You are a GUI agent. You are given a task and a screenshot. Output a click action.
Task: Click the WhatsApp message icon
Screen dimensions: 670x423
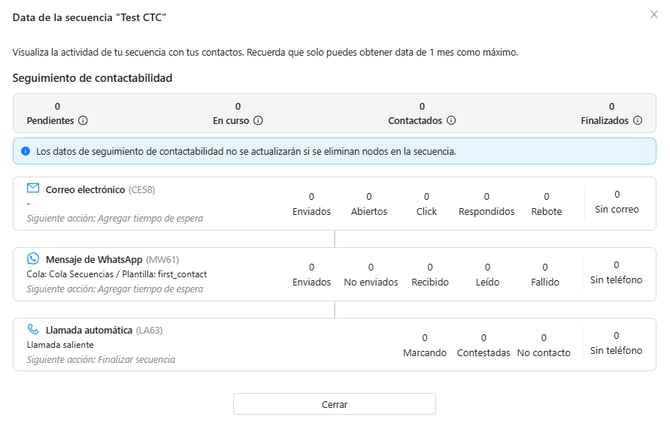pos(33,258)
